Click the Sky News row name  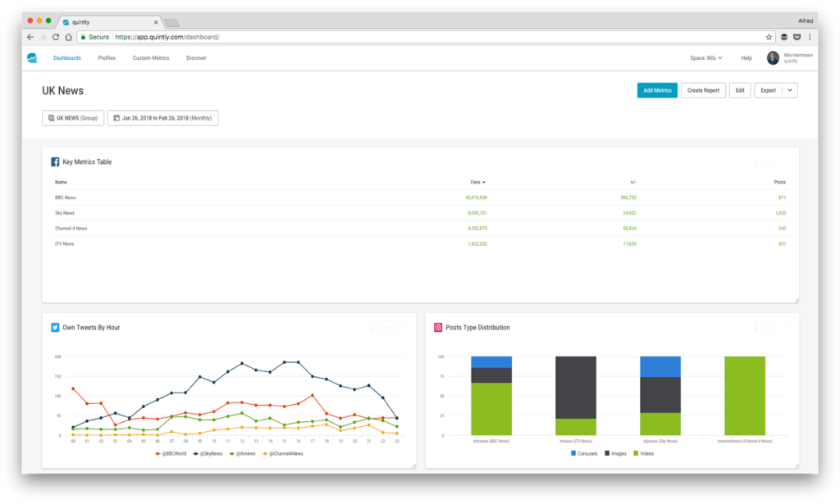point(64,213)
